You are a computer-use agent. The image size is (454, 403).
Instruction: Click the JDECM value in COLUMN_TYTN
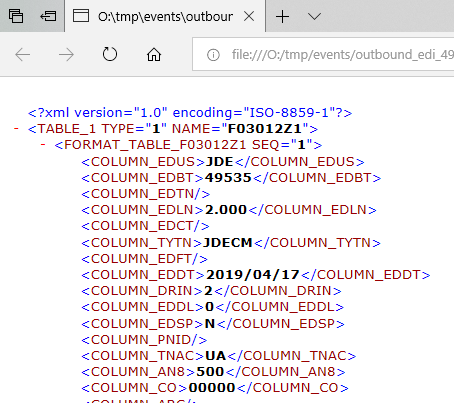coord(228,242)
